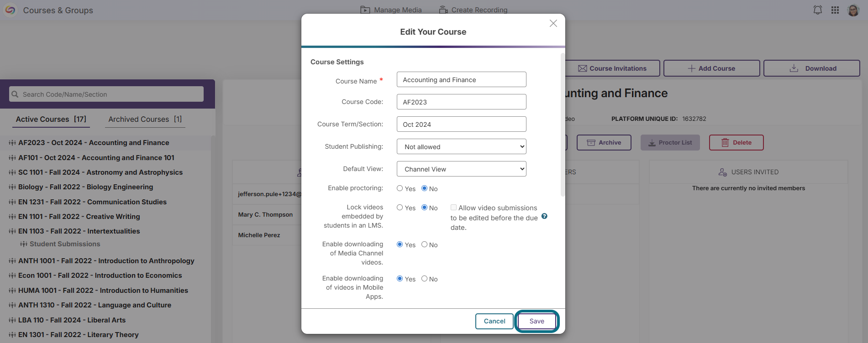Click the group icon beside AF101 course
The width and height of the screenshot is (868, 343).
12,158
